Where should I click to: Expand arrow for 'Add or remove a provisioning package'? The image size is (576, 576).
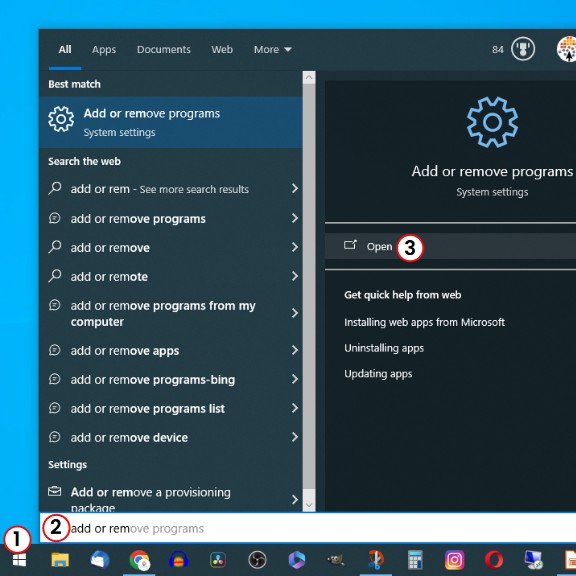(295, 499)
